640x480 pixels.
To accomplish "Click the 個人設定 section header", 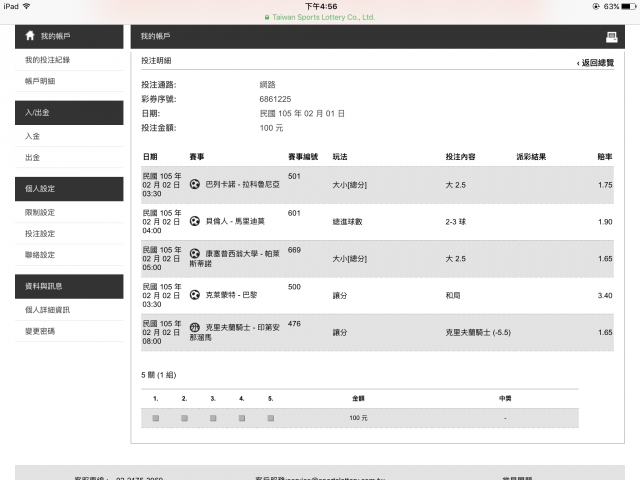I will [x=69, y=189].
